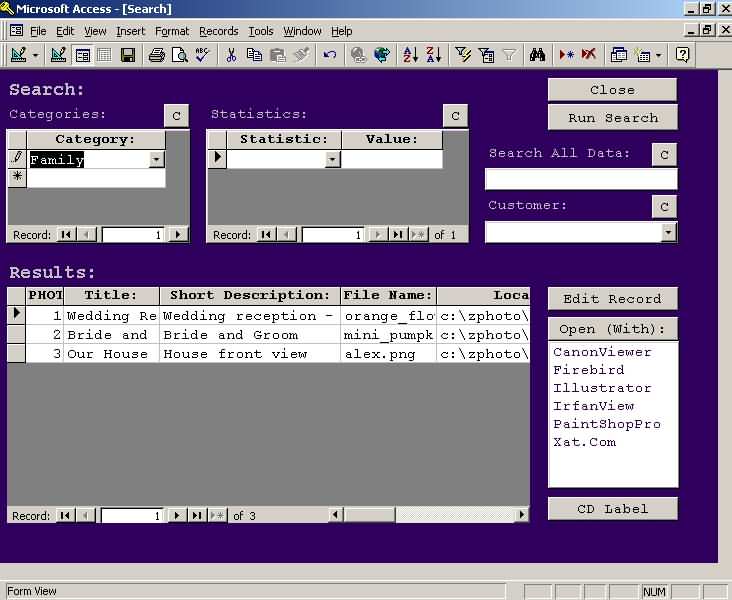Click the Run Search button
The image size is (732, 600).
pos(612,118)
